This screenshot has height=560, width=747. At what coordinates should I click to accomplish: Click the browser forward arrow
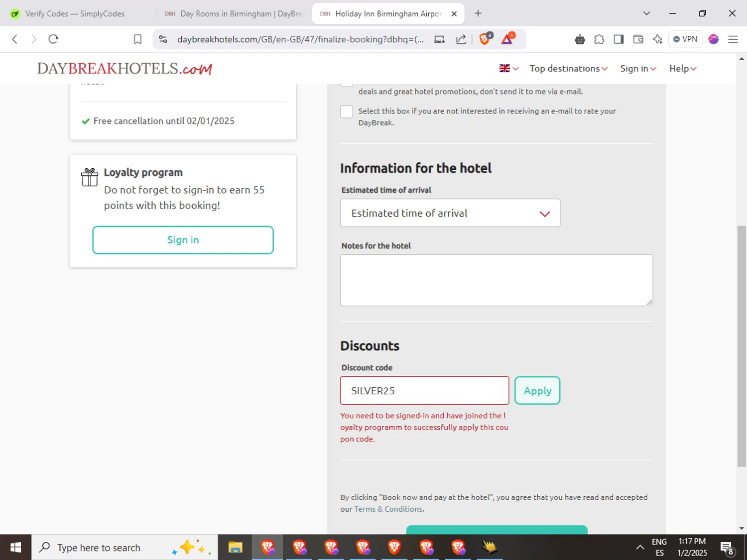coord(33,39)
